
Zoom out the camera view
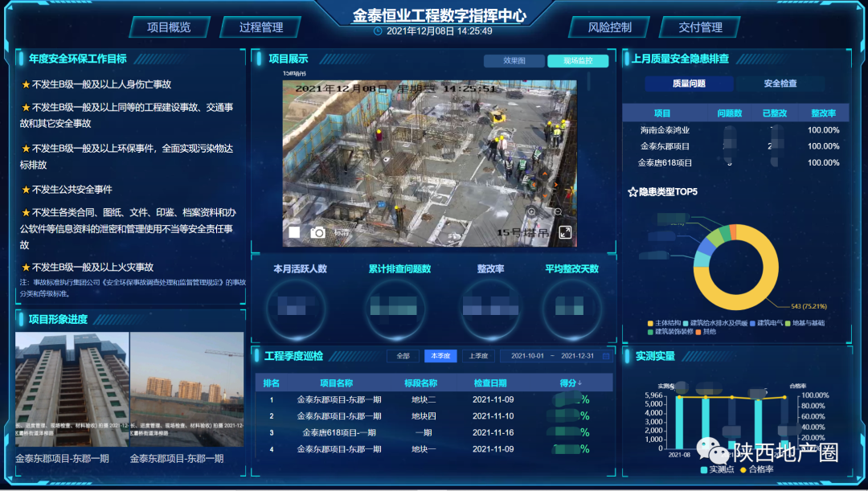pyautogui.click(x=556, y=211)
